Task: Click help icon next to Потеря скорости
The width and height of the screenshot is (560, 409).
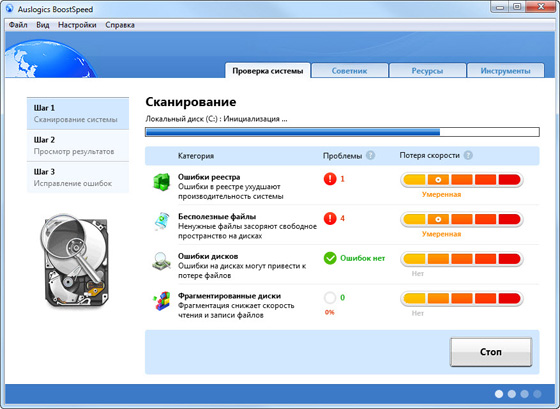Action: [x=468, y=155]
